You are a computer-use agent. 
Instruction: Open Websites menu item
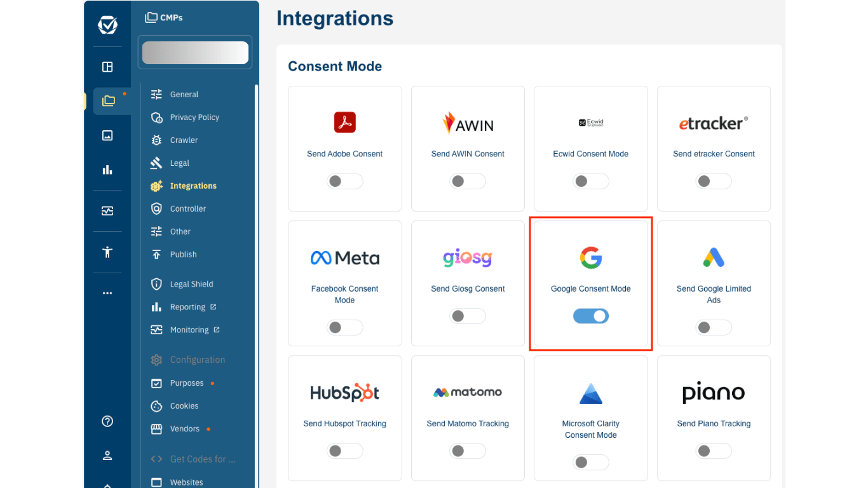click(x=177, y=482)
